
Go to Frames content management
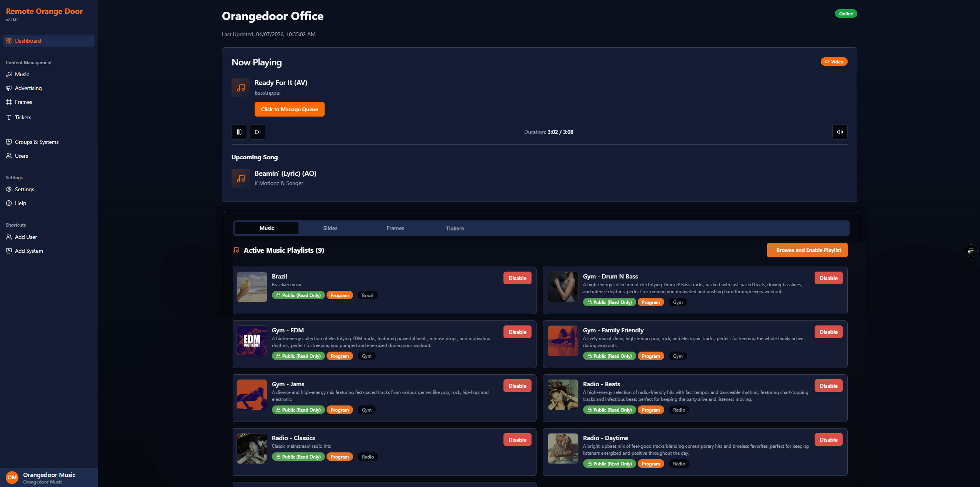(23, 102)
